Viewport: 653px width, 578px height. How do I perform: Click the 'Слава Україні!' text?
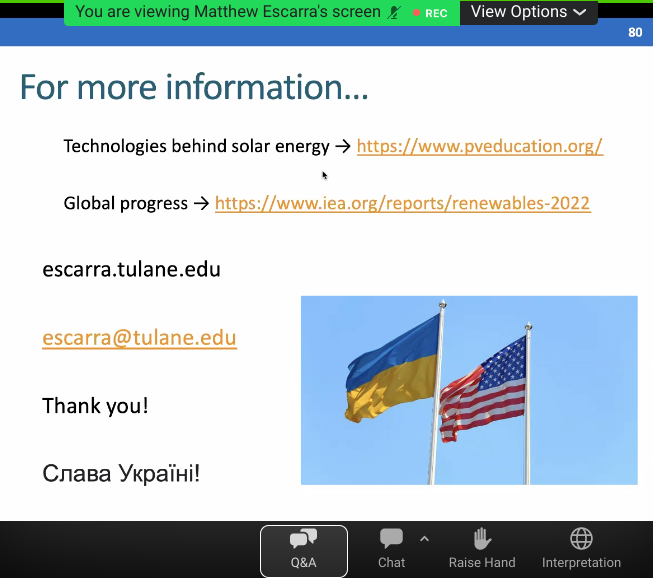coord(121,473)
